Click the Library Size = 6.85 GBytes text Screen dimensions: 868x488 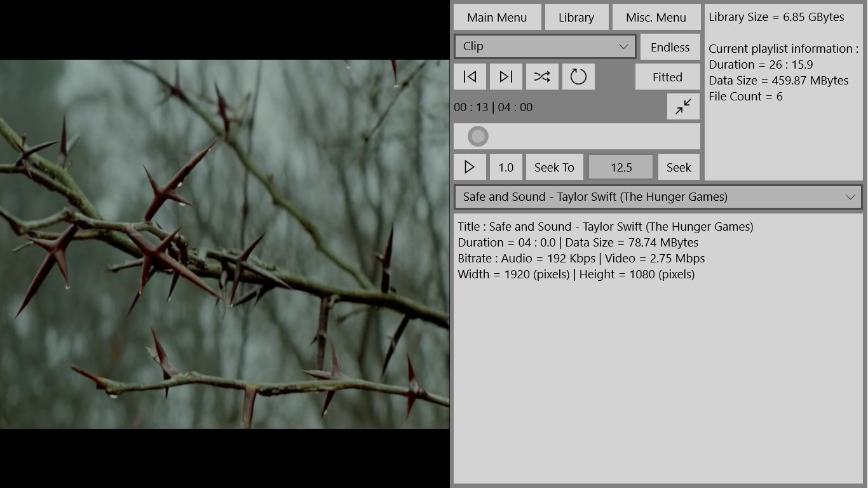(x=776, y=17)
